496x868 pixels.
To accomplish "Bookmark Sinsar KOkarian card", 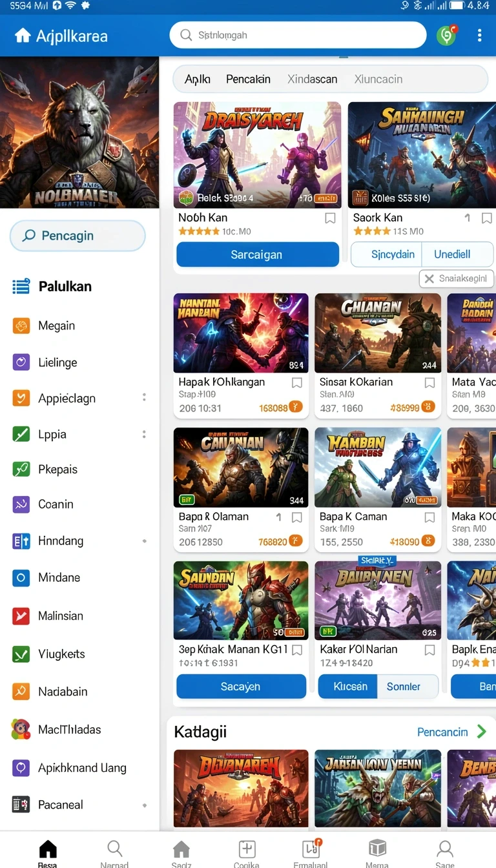I will [x=429, y=382].
